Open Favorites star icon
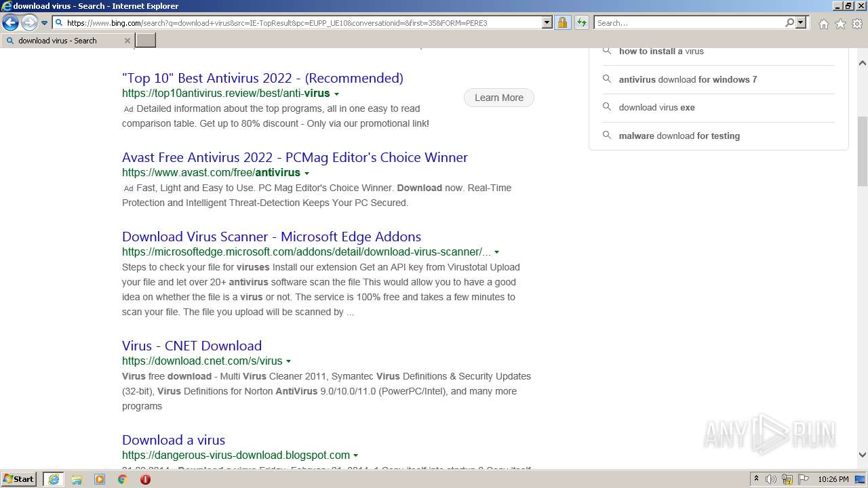The image size is (868, 488). pos(840,24)
